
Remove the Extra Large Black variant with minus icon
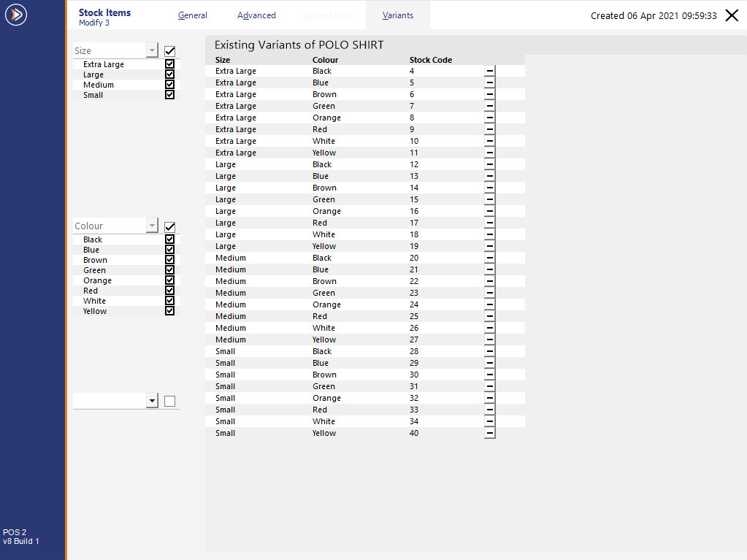click(x=489, y=71)
